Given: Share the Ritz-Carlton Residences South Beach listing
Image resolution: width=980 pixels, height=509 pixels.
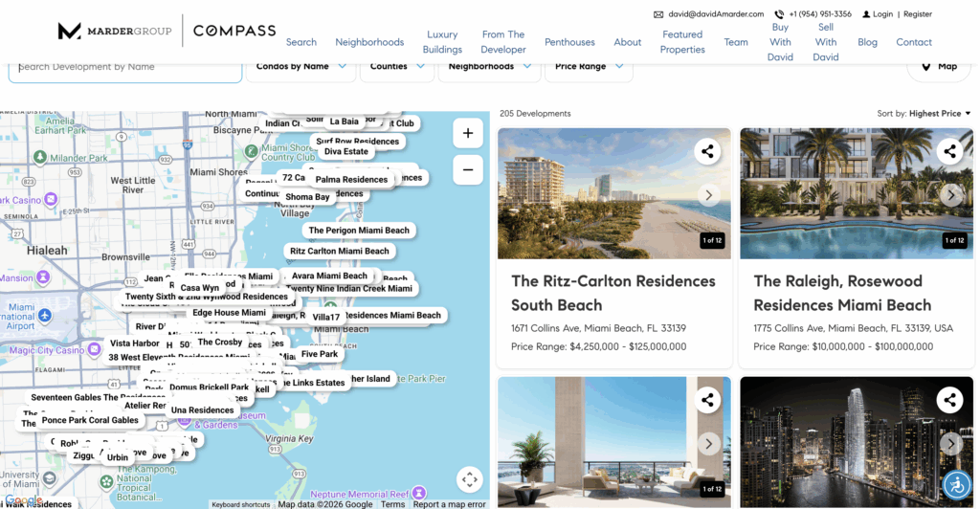Looking at the screenshot, I should pos(707,151).
